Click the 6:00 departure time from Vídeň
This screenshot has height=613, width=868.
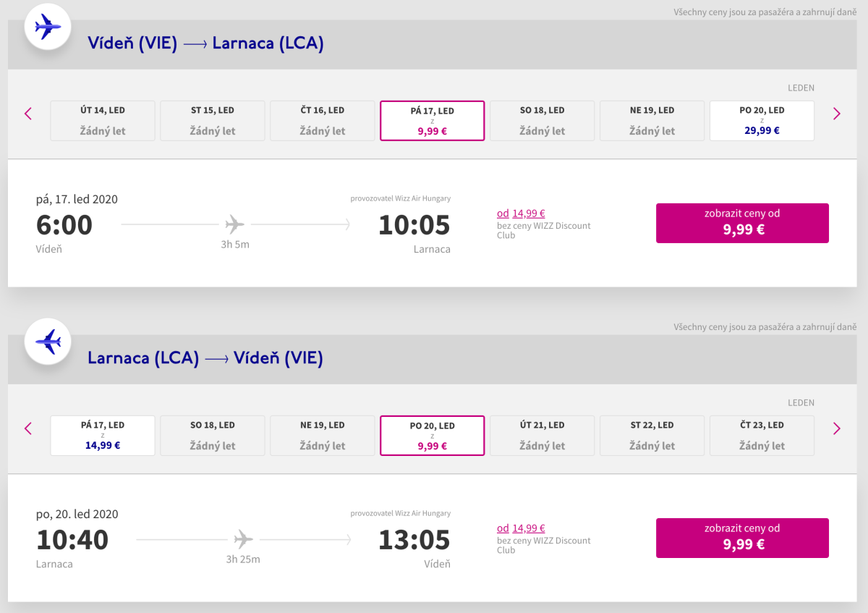click(x=64, y=225)
